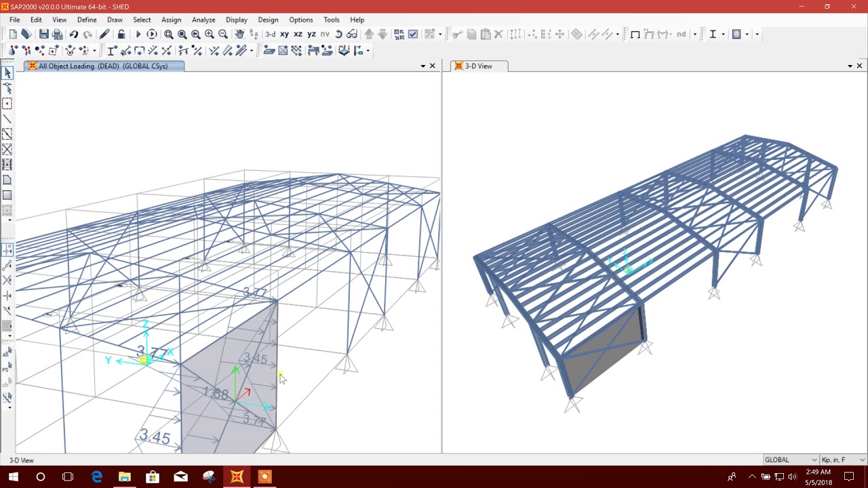Select the Pan tool
This screenshot has width=868, height=488.
[239, 34]
